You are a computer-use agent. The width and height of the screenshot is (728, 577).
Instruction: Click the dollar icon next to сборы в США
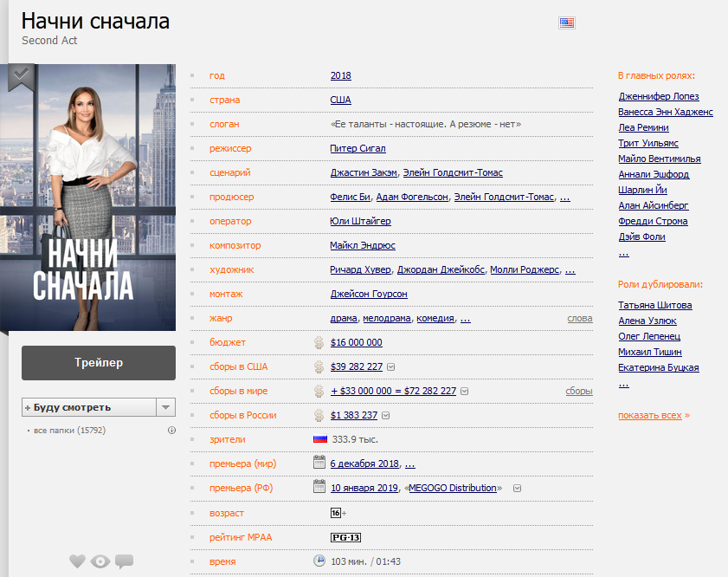319,366
